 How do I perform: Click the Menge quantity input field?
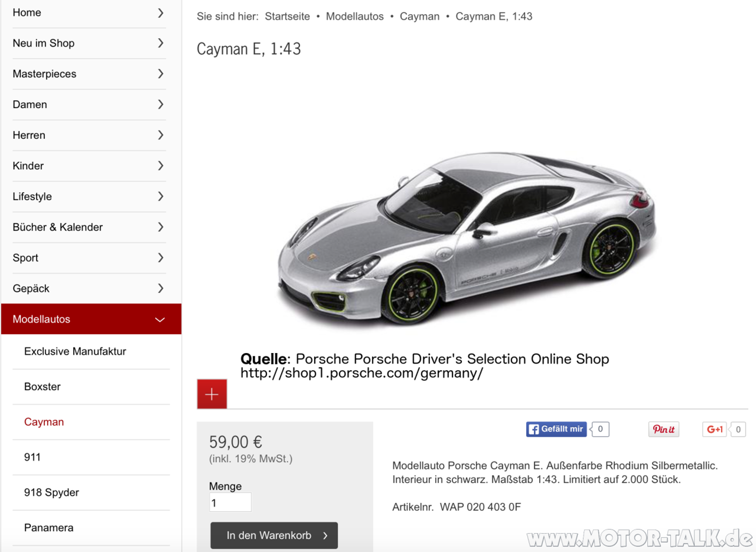pyautogui.click(x=231, y=502)
